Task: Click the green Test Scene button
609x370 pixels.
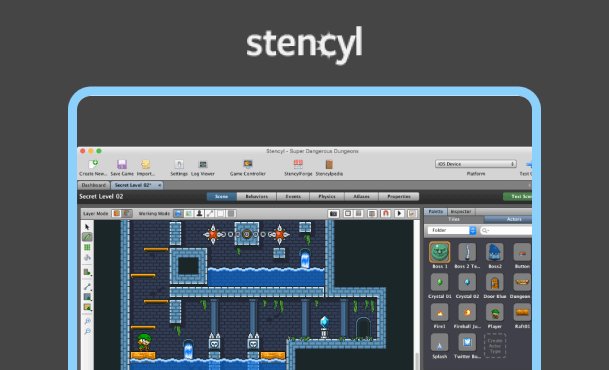Action: [517, 196]
